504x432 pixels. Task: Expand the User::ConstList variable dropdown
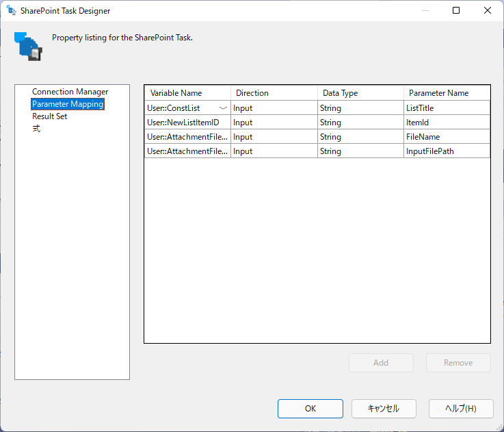click(223, 108)
